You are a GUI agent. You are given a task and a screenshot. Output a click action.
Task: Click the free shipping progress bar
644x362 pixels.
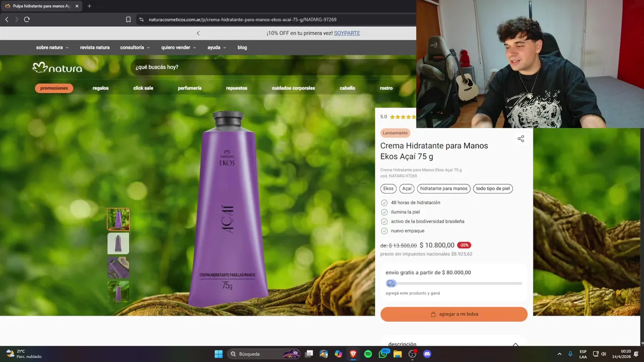coord(454,284)
